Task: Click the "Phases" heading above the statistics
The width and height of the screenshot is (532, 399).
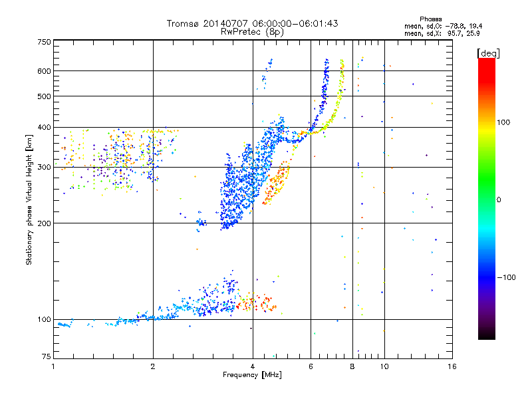Action: point(430,19)
